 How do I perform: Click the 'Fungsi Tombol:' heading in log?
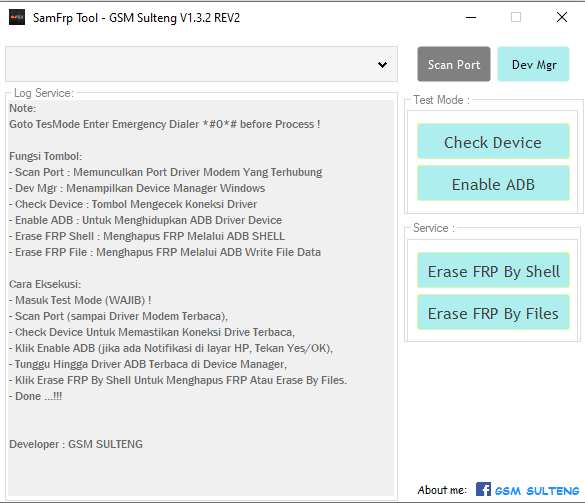click(x=46, y=156)
